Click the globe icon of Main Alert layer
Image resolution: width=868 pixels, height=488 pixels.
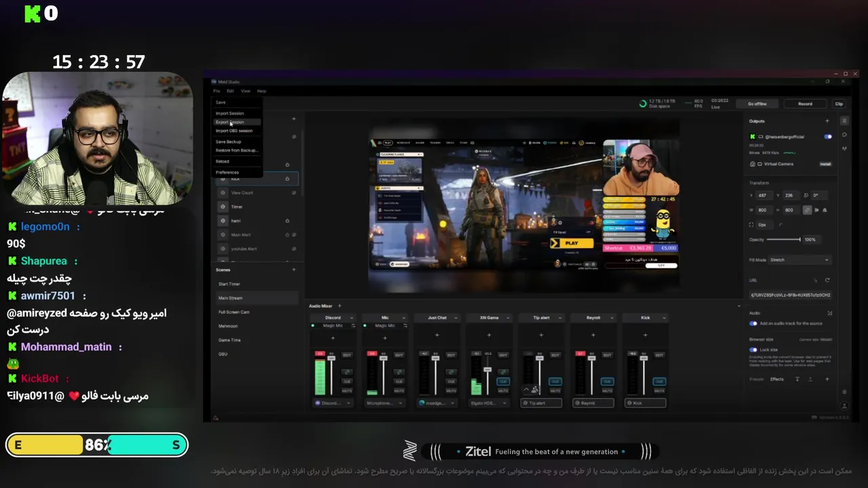coord(222,235)
